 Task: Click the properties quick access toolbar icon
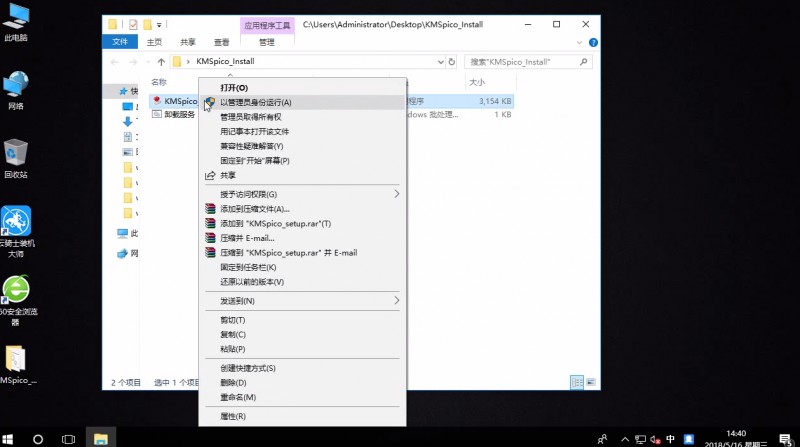[133, 24]
